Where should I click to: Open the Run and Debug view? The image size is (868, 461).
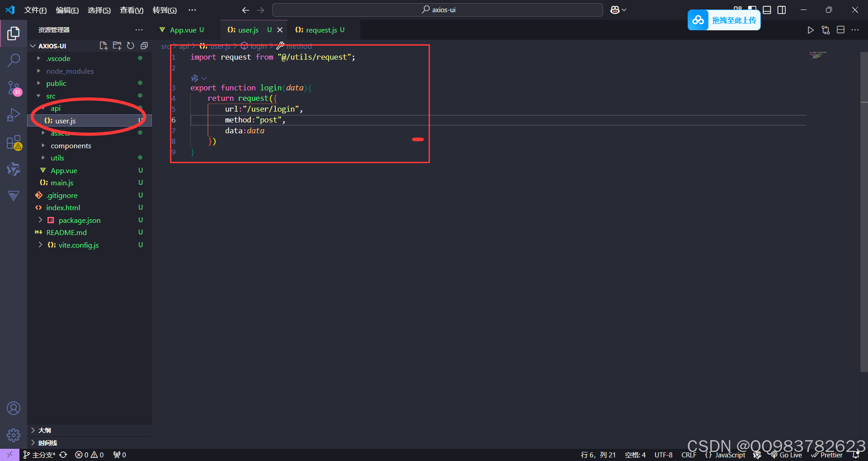point(14,115)
